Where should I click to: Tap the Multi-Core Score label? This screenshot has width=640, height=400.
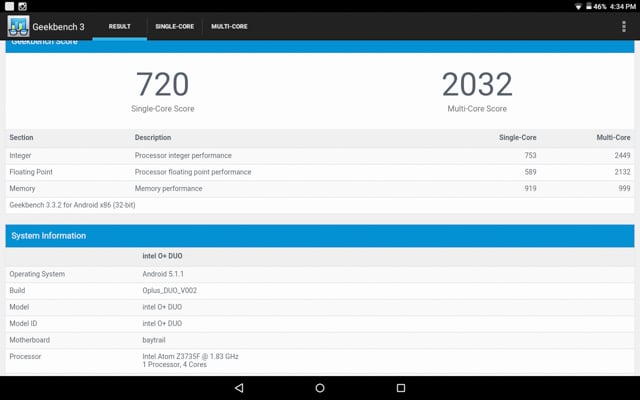tap(477, 109)
